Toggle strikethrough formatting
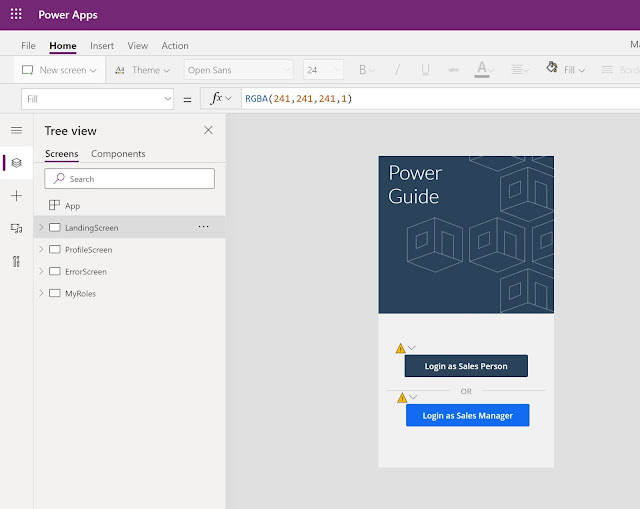 pos(453,70)
